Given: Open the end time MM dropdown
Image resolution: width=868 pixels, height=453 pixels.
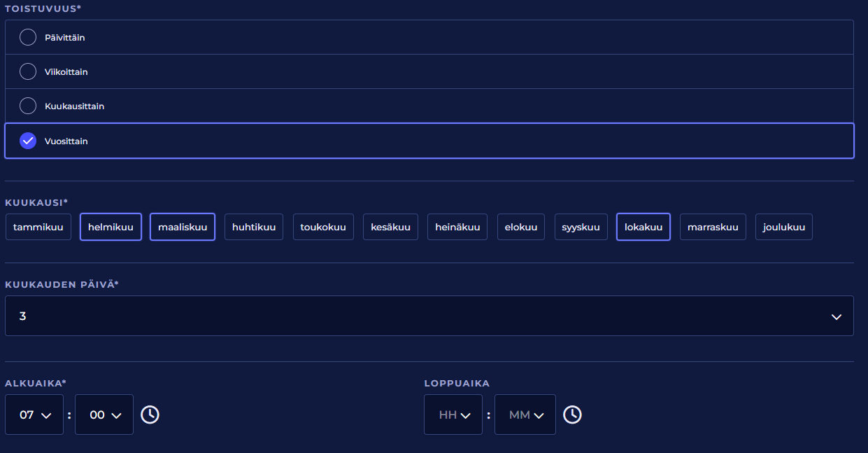Looking at the screenshot, I should 525,414.
